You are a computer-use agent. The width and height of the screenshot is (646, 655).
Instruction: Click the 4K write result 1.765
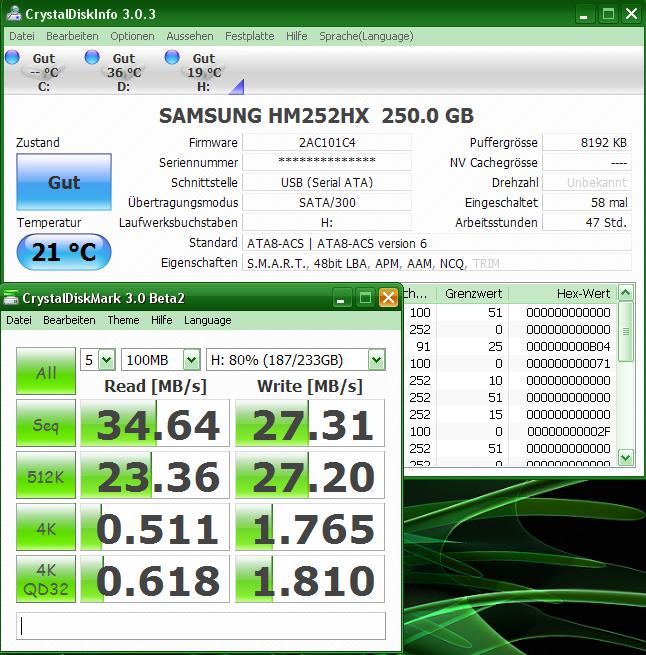[x=310, y=527]
